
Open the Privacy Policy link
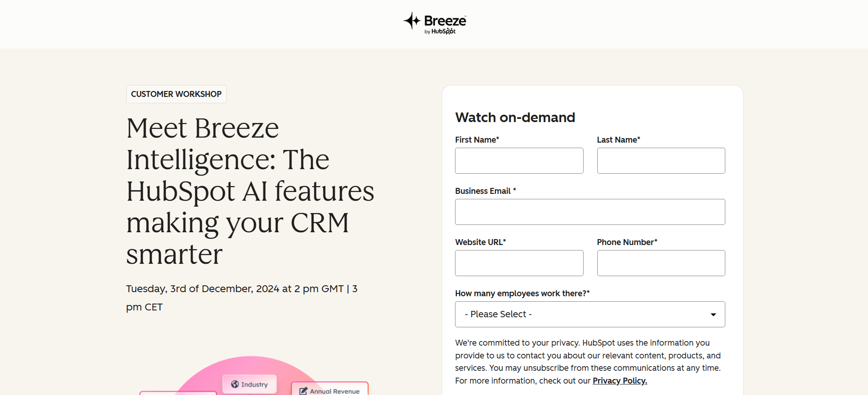pos(620,381)
